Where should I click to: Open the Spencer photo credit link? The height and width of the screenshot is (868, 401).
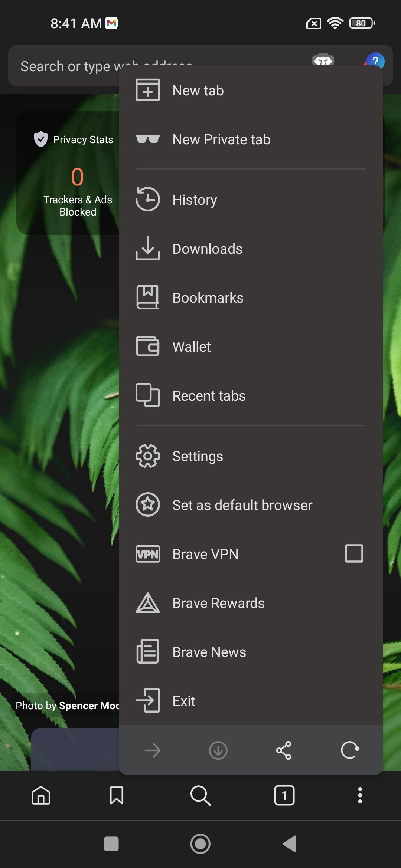[x=67, y=706]
